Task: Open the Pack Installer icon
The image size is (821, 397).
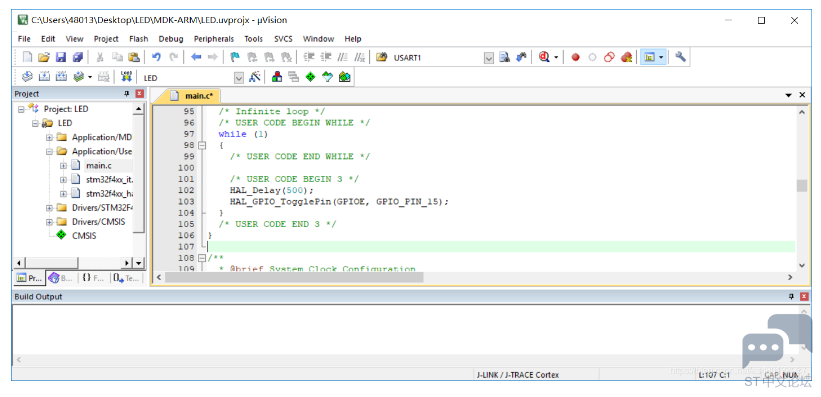Action: 344,77
